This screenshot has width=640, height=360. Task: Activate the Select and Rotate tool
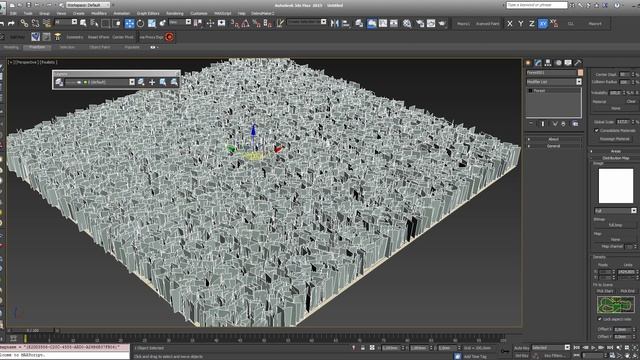140,23
